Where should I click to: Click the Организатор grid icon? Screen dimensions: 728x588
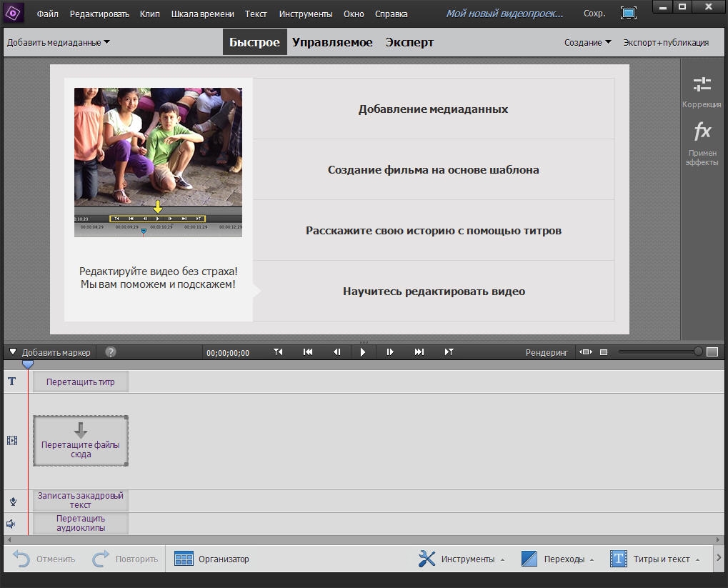tap(184, 559)
